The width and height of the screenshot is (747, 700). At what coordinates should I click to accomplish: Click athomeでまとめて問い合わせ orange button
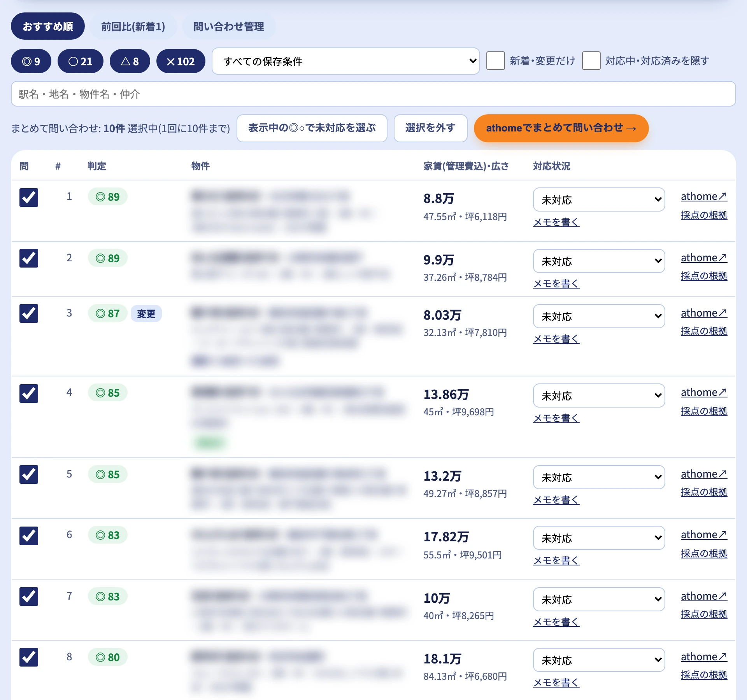561,128
